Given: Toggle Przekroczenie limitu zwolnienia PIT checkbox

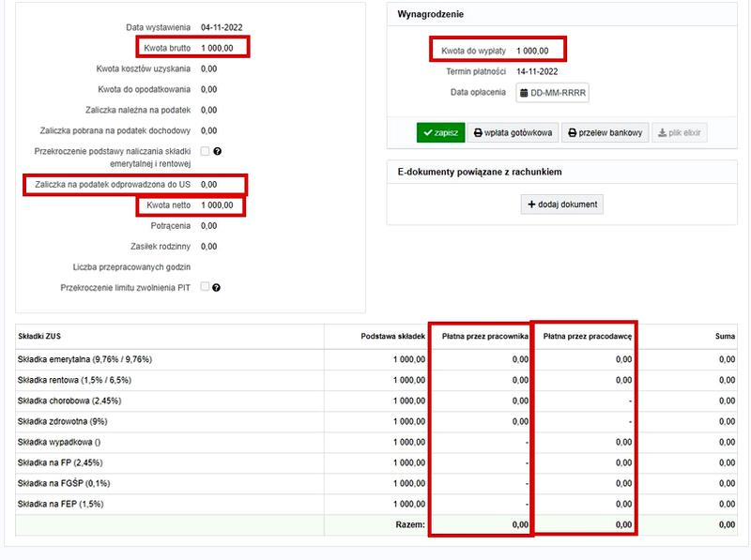Looking at the screenshot, I should pyautogui.click(x=205, y=287).
